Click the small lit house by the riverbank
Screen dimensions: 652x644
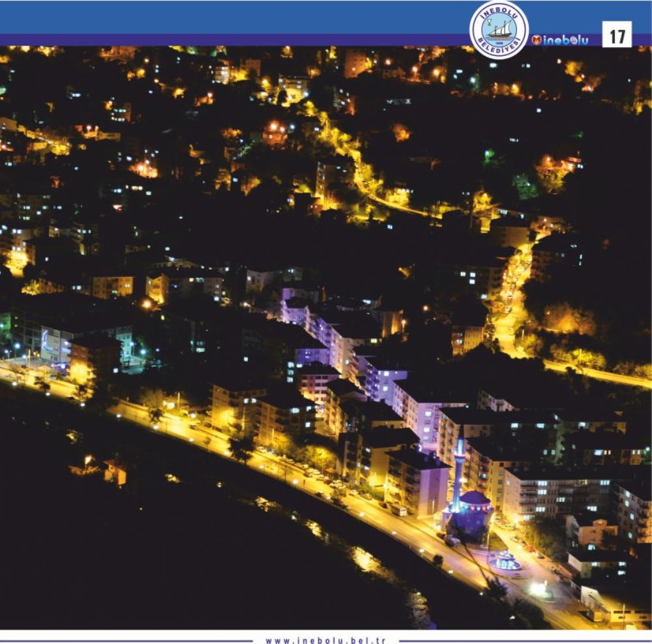115,471
